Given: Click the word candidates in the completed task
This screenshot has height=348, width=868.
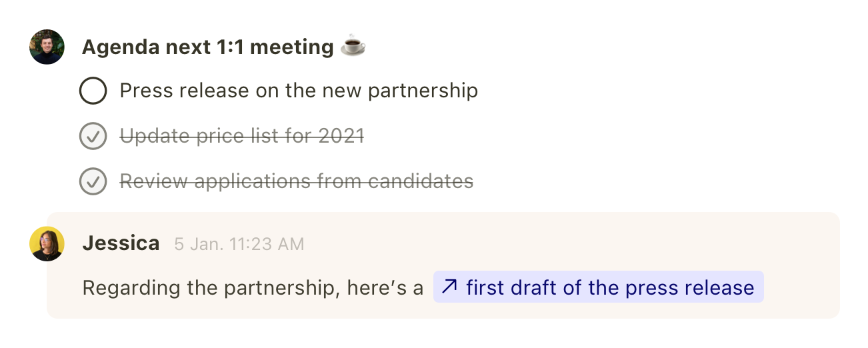Looking at the screenshot, I should point(421,181).
